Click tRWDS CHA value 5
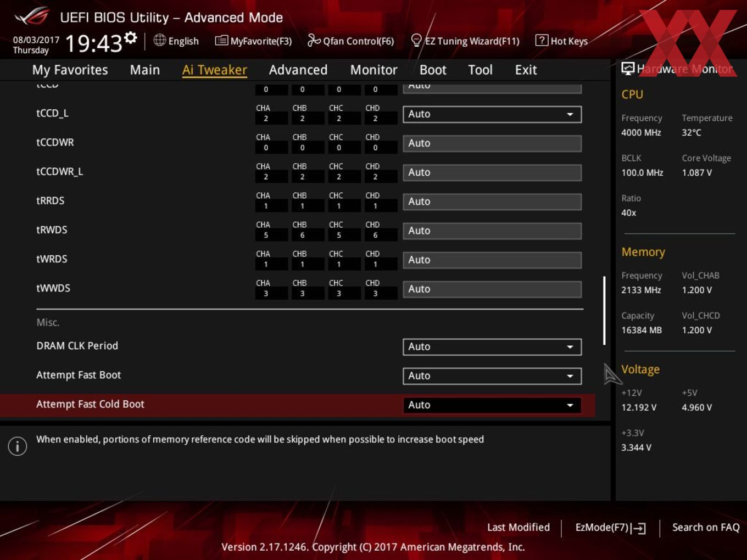747x560 pixels. coord(266,235)
